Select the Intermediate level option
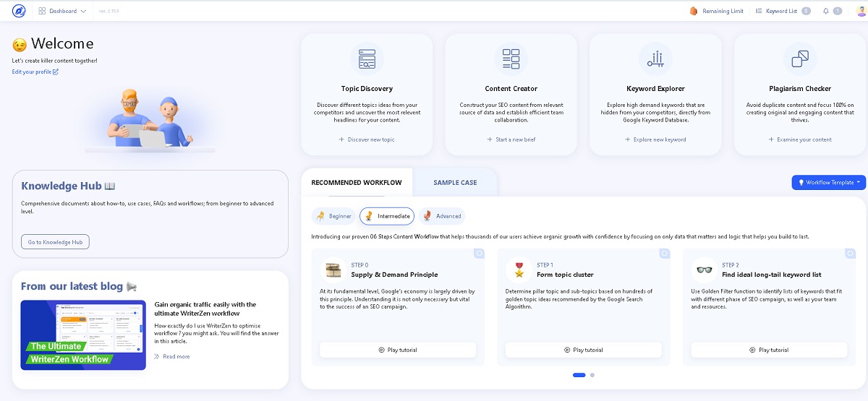The image size is (868, 401). 388,216
